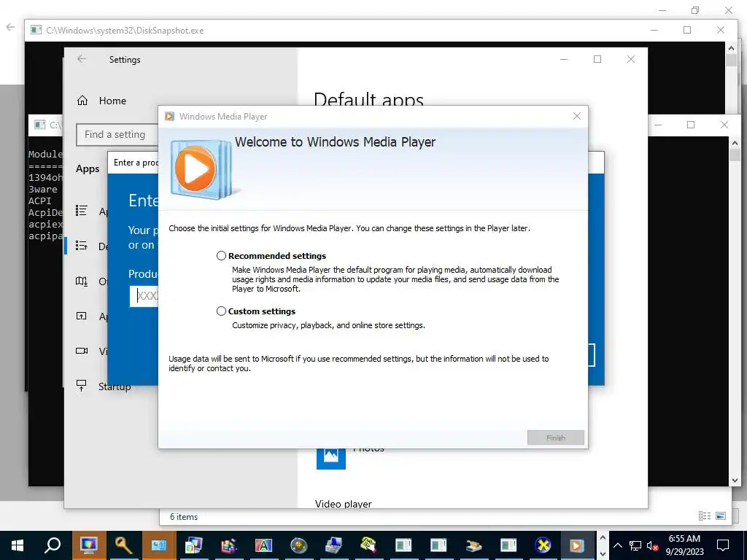747x560 pixels.
Task: Open the taskbar Search magnifier
Action: [53, 545]
